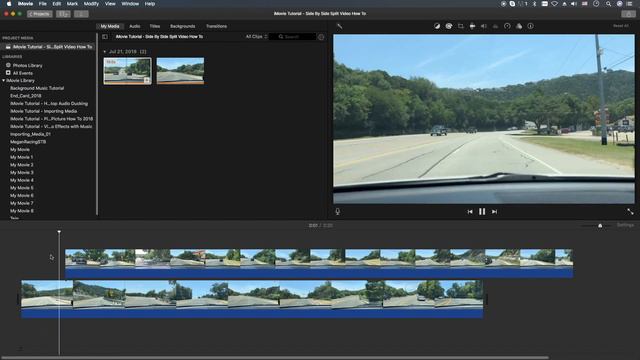The height and width of the screenshot is (360, 640).
Task: Skip to the next clip
Action: (x=494, y=211)
